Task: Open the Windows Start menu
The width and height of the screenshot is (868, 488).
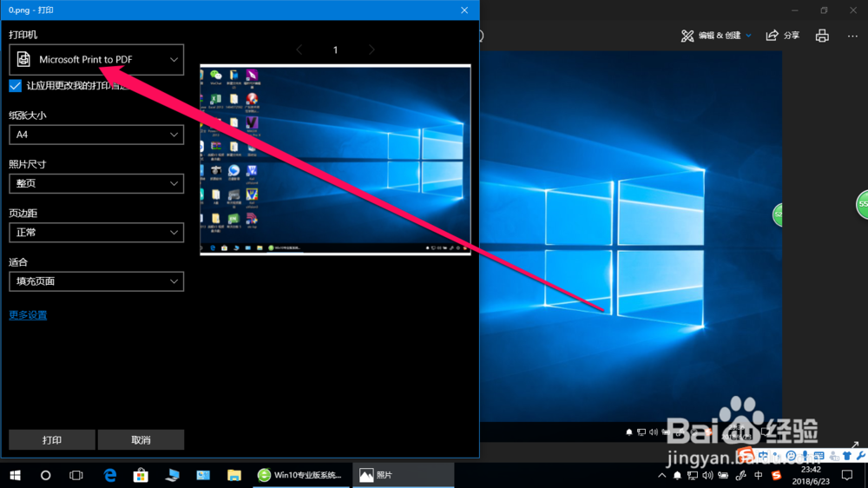Action: click(15, 475)
